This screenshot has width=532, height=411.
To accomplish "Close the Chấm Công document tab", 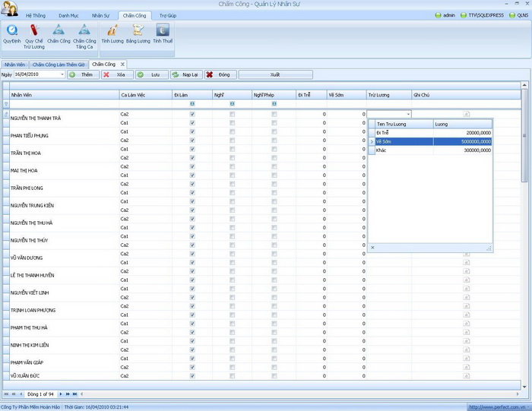I will pyautogui.click(x=122, y=64).
